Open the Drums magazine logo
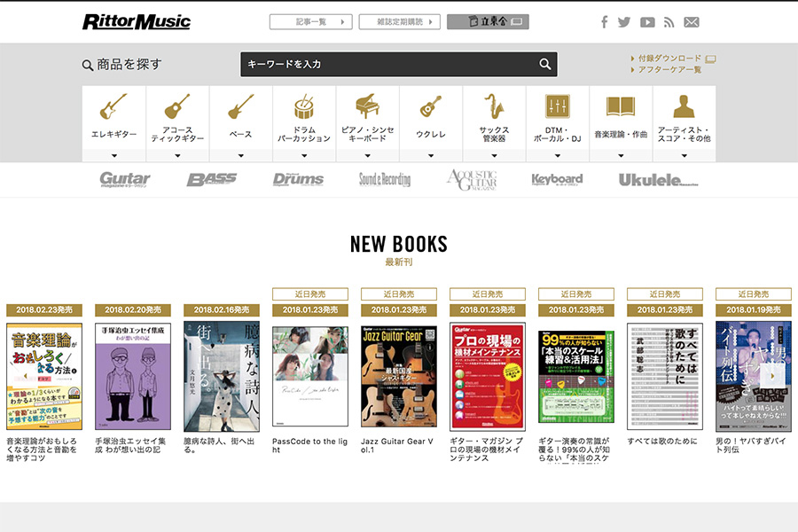Viewport: 798px width, 532px height. (298, 180)
